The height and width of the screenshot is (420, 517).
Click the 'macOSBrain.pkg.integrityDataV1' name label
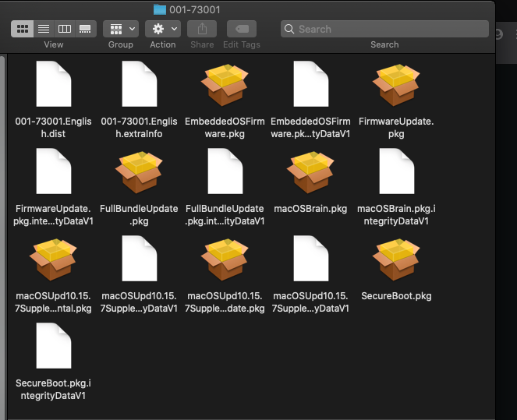(x=396, y=215)
